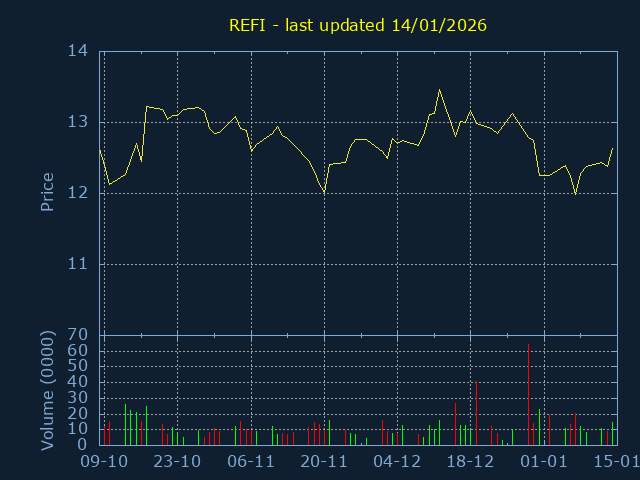The height and width of the screenshot is (480, 640).
Task: Select the 04-12 date label
Action: 397,462
